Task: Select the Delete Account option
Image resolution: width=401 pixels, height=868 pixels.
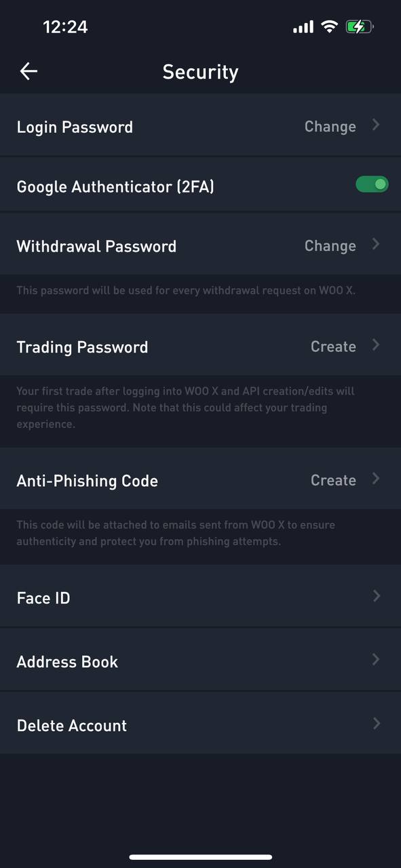Action: (200, 724)
